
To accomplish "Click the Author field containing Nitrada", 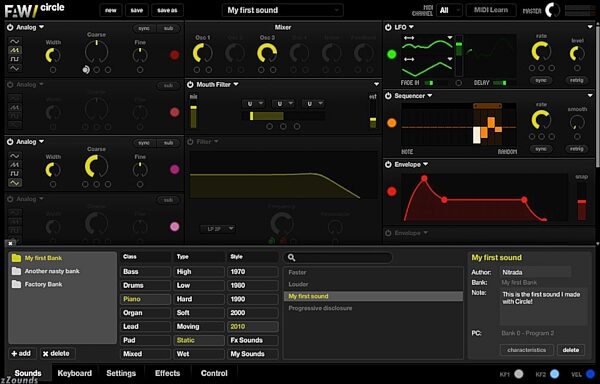I will pyautogui.click(x=536, y=272).
